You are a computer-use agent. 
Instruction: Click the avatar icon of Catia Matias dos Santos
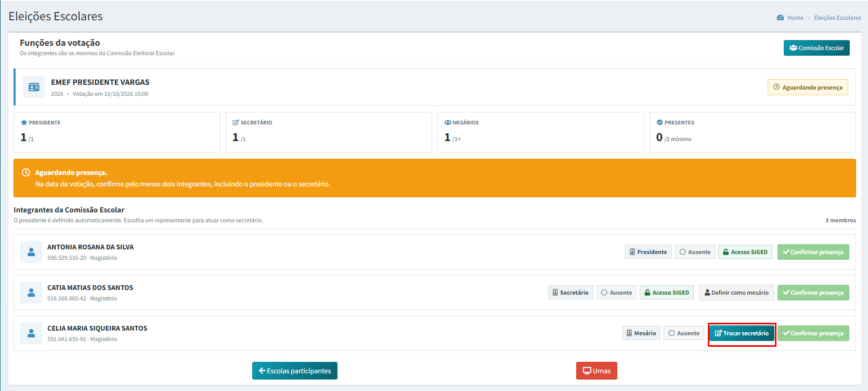(x=31, y=293)
